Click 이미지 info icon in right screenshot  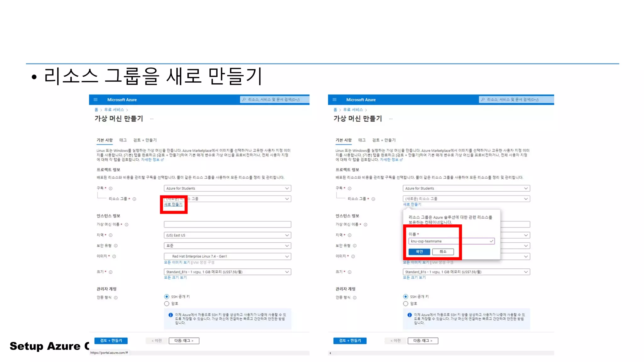353,256
